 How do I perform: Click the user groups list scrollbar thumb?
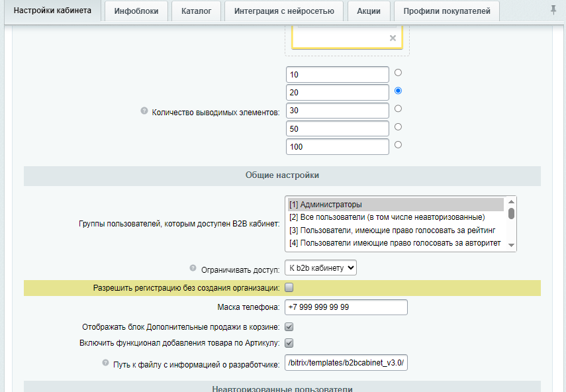(x=511, y=213)
